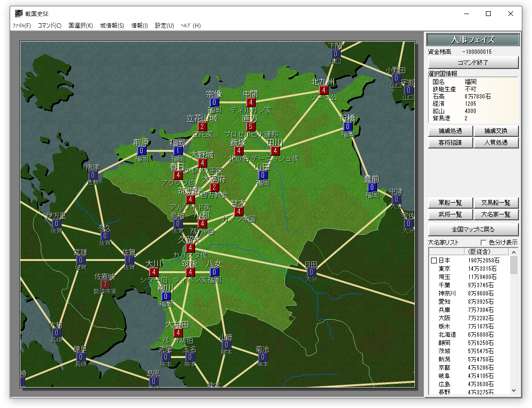Select 神奈川 in the daimyo list
The height and width of the screenshot is (408, 532).
coord(447,294)
